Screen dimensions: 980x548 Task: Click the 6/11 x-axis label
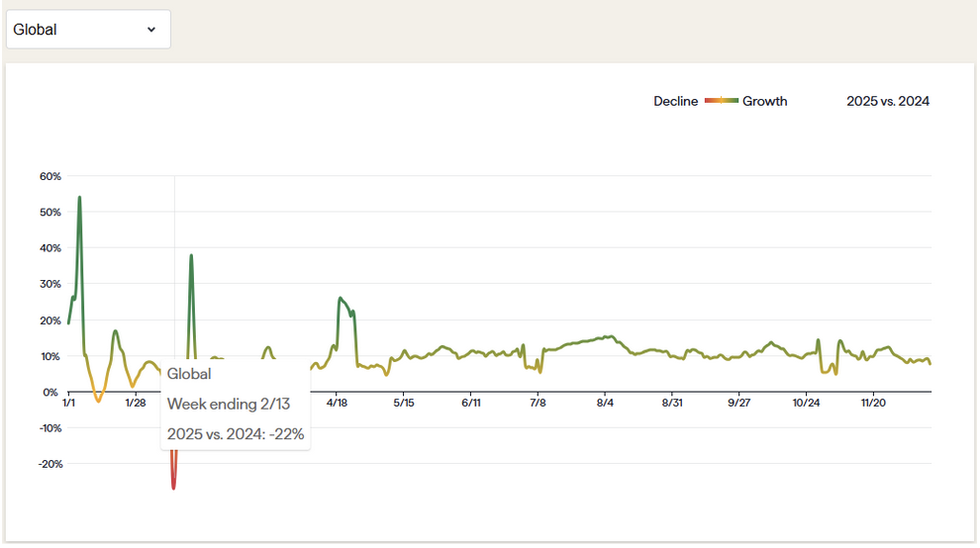(471, 403)
